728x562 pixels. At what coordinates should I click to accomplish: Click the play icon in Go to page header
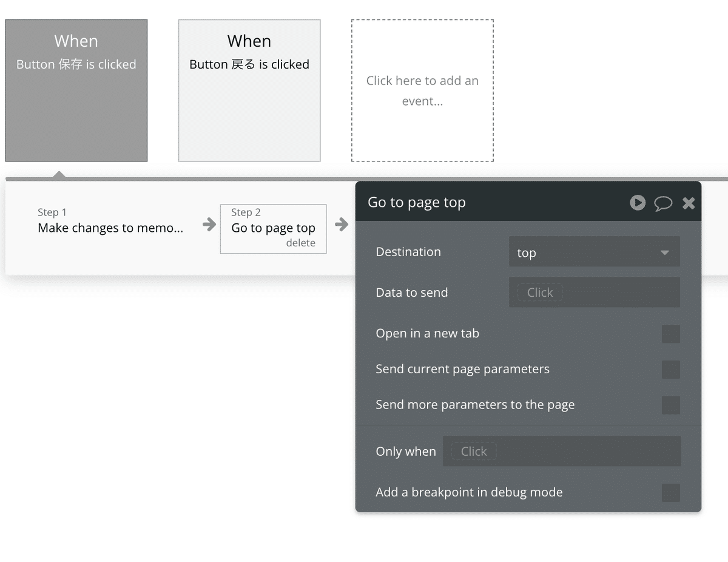(x=638, y=202)
